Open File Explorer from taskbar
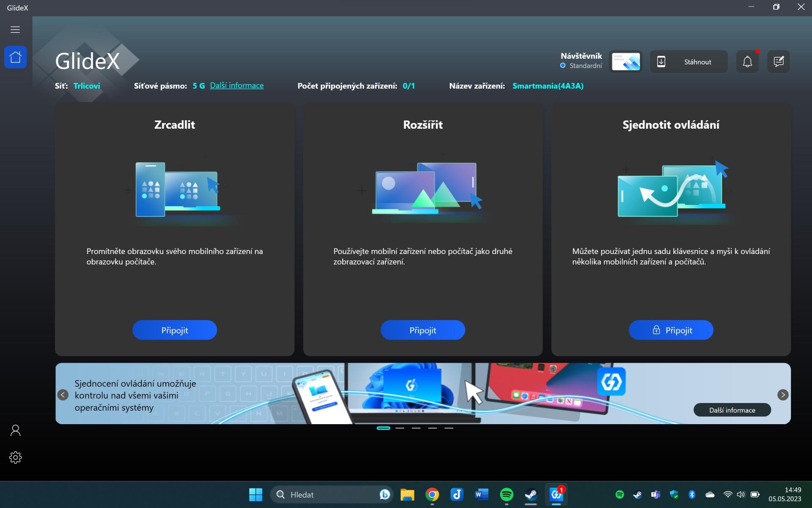This screenshot has width=812, height=508. (x=407, y=494)
